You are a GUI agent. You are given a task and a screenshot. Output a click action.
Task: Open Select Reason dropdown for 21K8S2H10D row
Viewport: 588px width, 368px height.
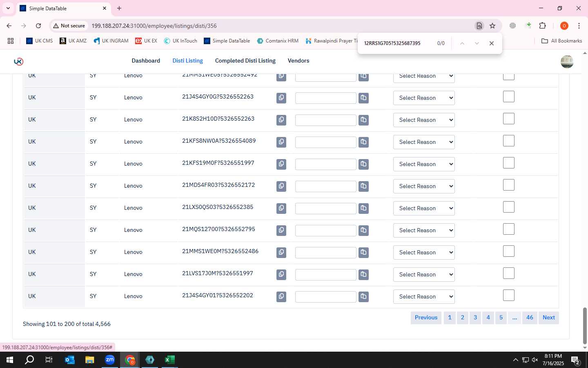(x=424, y=120)
